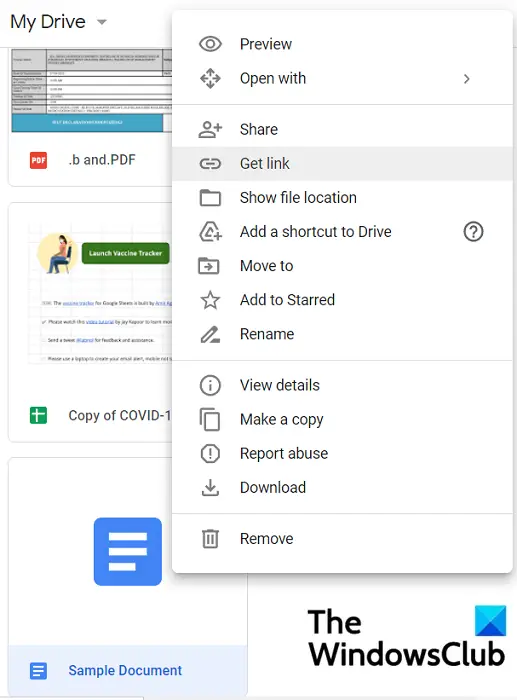Viewport: 517px width, 700px height.
Task: Click the star Add to Starred icon
Action: [x=210, y=300]
